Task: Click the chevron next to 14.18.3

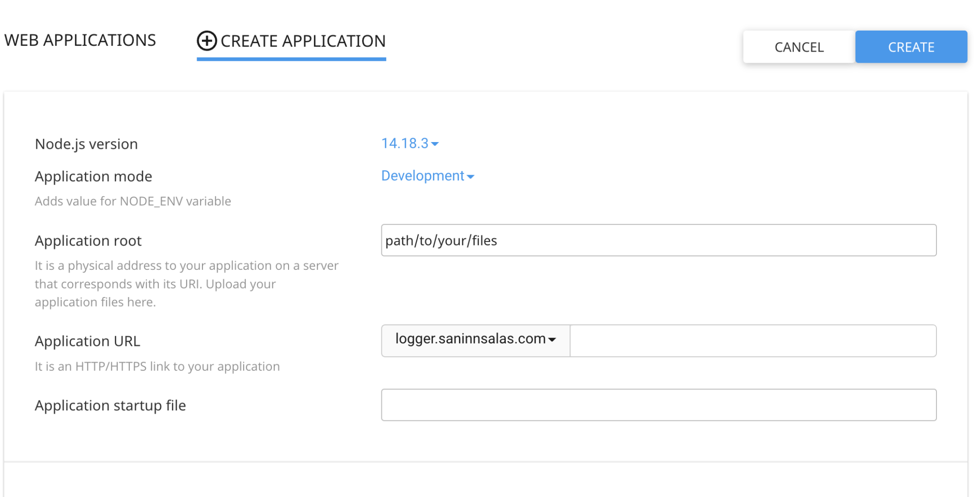Action: tap(435, 144)
